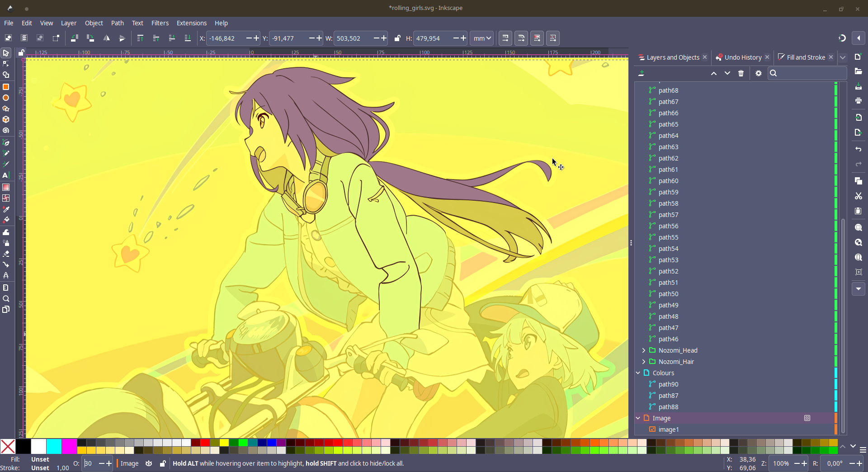
Task: Select the Paint Bucket tool
Action: 6,220
